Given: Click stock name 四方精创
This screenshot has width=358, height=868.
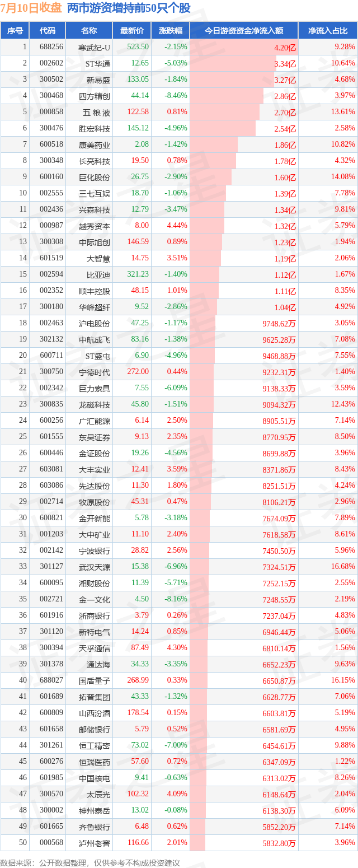Looking at the screenshot, I should click(95, 96).
